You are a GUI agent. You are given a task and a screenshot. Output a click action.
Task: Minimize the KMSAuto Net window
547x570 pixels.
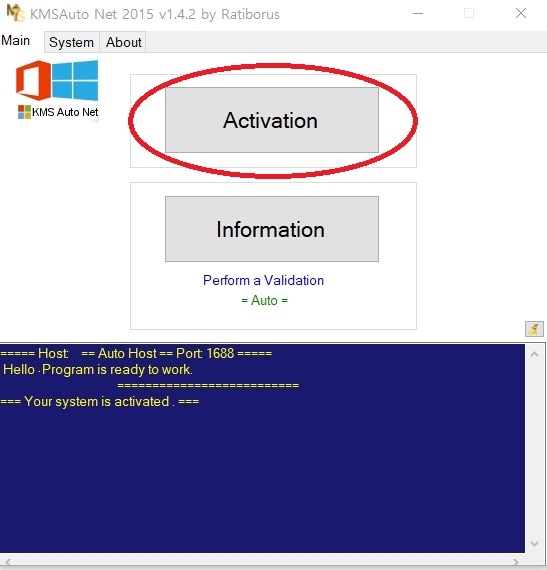(418, 13)
